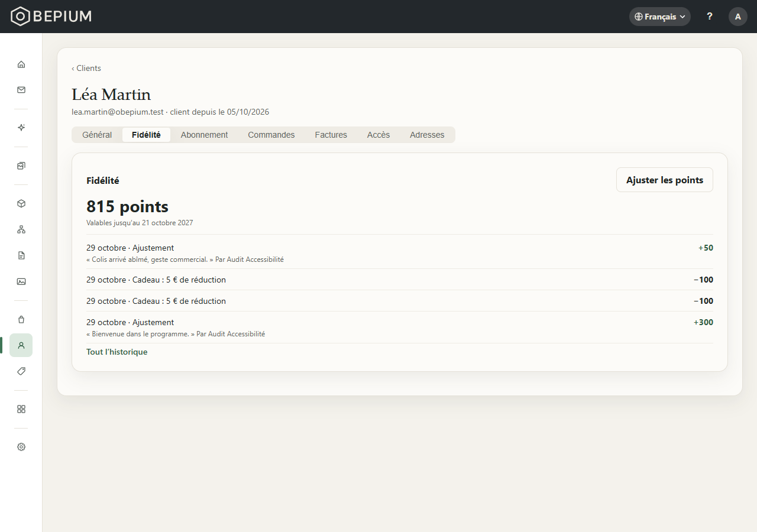Open the Français language dropdown
757x532 pixels.
click(660, 17)
